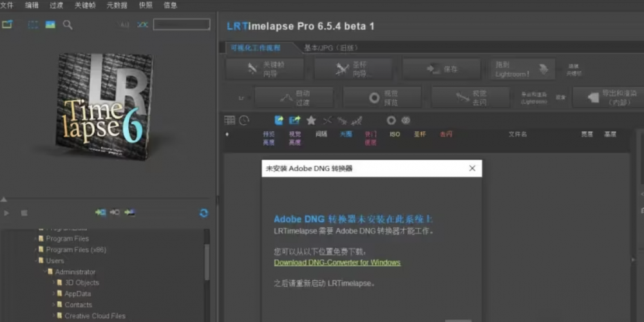Click the overlapping circles icon in table toolbar
Viewport: 644px width, 322px height.
[406, 120]
